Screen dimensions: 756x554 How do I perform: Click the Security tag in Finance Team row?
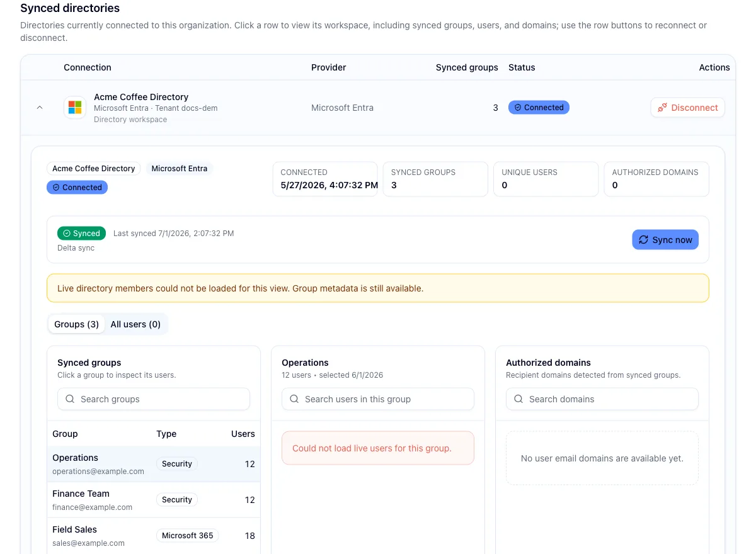tap(177, 500)
